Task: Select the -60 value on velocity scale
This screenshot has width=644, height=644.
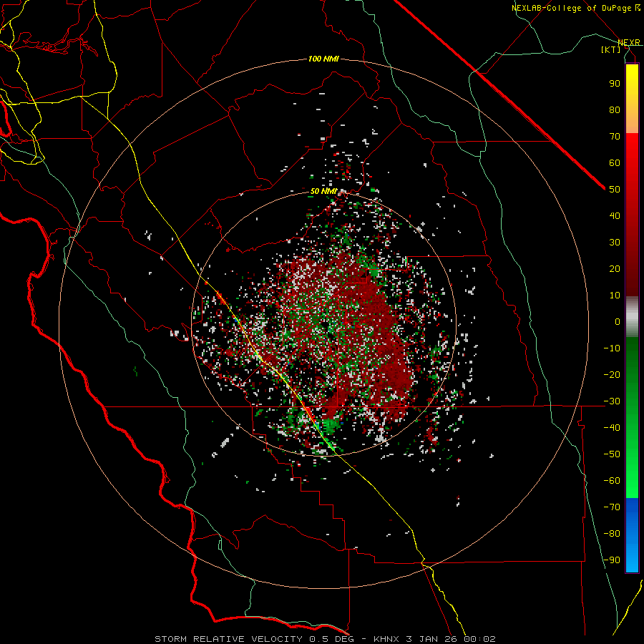Action: pyautogui.click(x=612, y=481)
